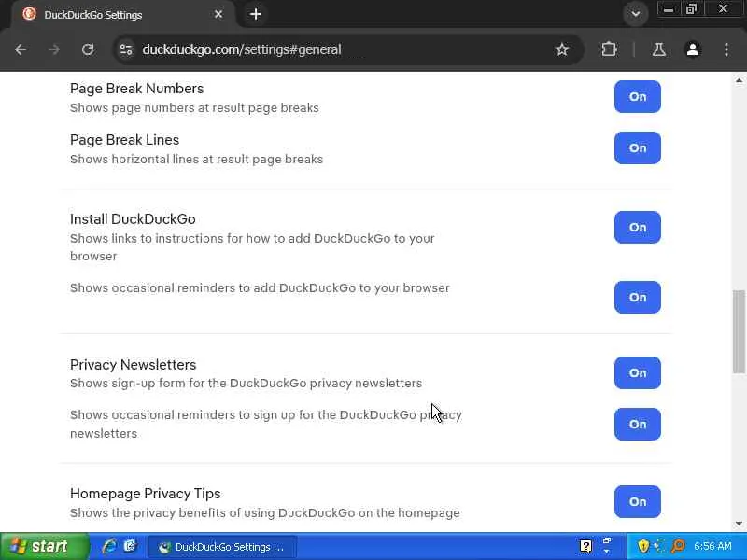The height and width of the screenshot is (560, 747).
Task: Go back to the previous page
Action: pyautogui.click(x=21, y=49)
